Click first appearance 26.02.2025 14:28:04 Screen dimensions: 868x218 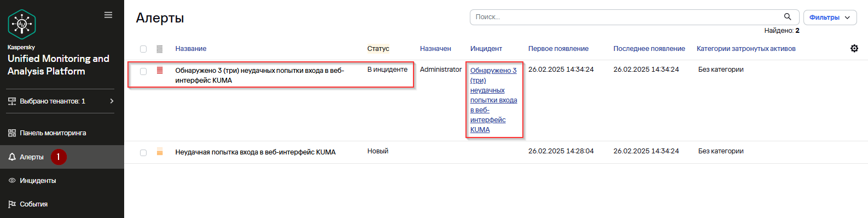pyautogui.click(x=561, y=151)
